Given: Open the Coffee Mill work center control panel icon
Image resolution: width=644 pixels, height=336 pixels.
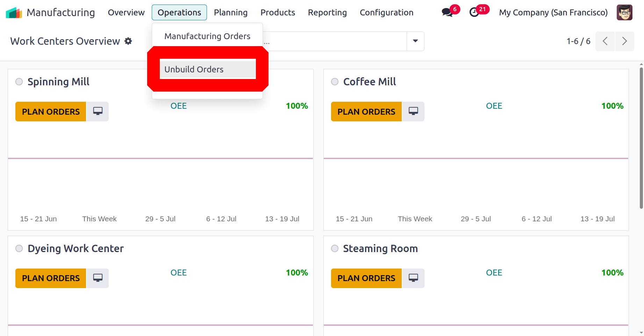Looking at the screenshot, I should click(x=413, y=112).
